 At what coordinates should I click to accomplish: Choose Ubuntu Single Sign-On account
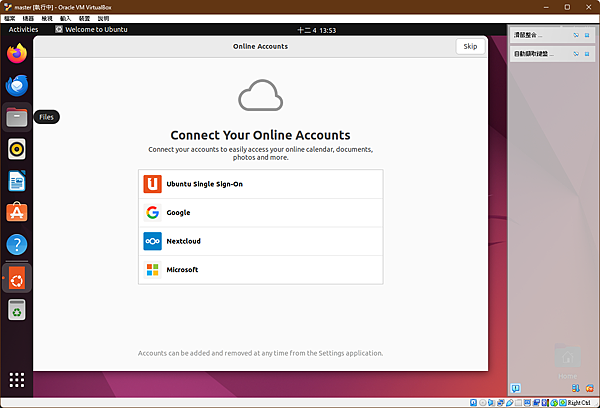pos(261,184)
